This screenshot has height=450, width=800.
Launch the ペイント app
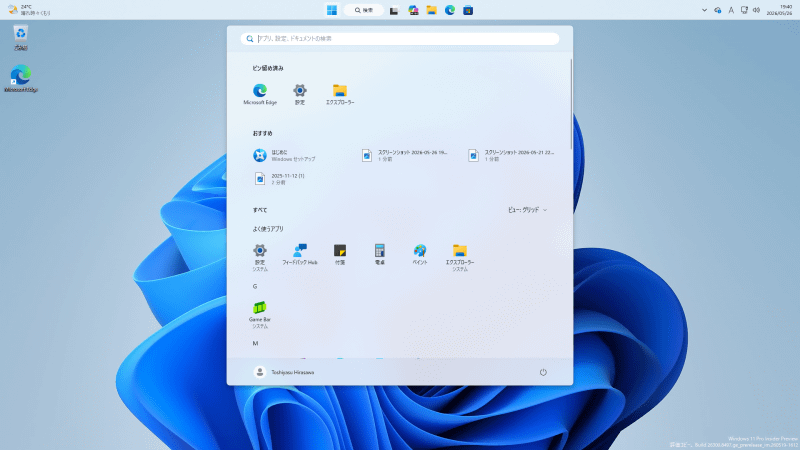point(420,255)
